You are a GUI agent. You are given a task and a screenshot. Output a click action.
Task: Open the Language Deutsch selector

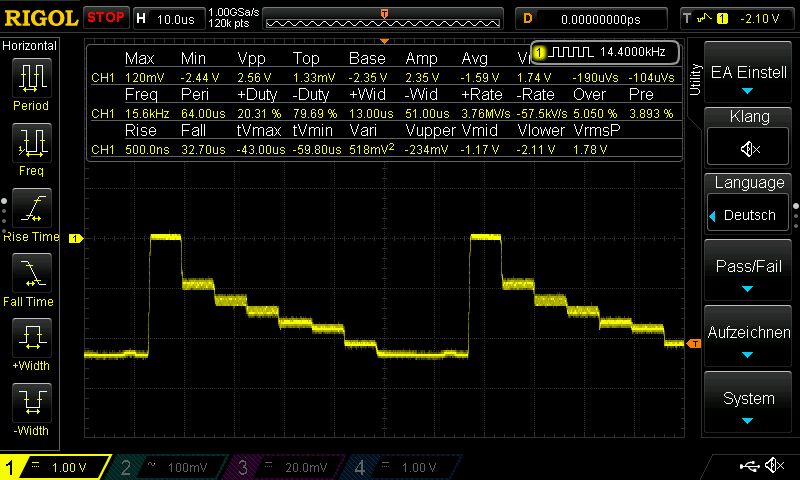coord(749,215)
